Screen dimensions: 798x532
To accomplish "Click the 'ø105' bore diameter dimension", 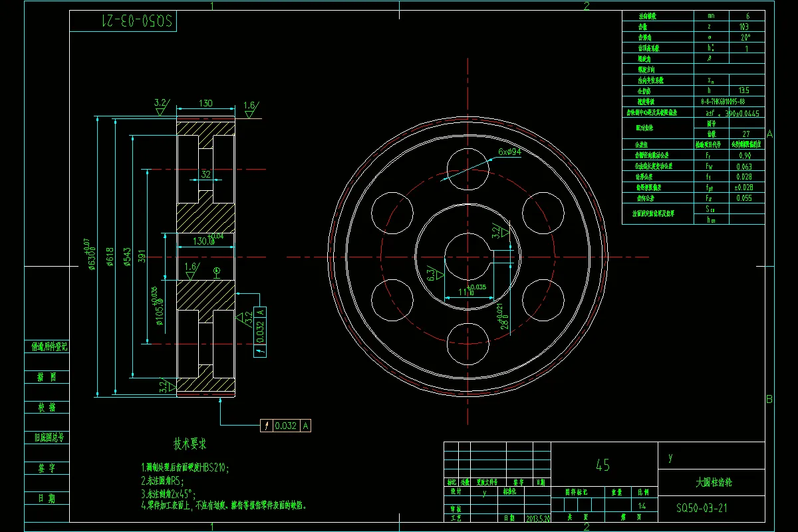I will tap(158, 307).
